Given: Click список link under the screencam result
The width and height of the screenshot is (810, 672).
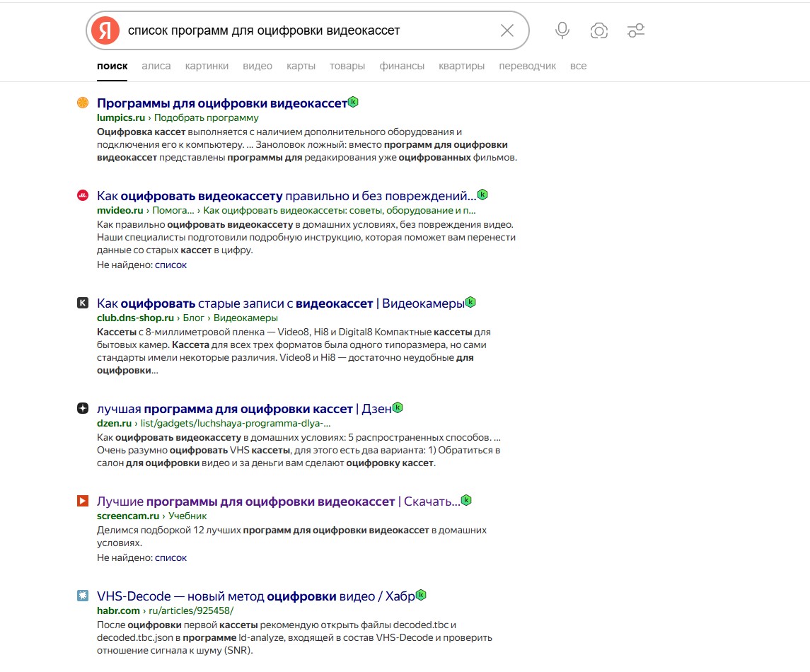Looking at the screenshot, I should [x=171, y=558].
